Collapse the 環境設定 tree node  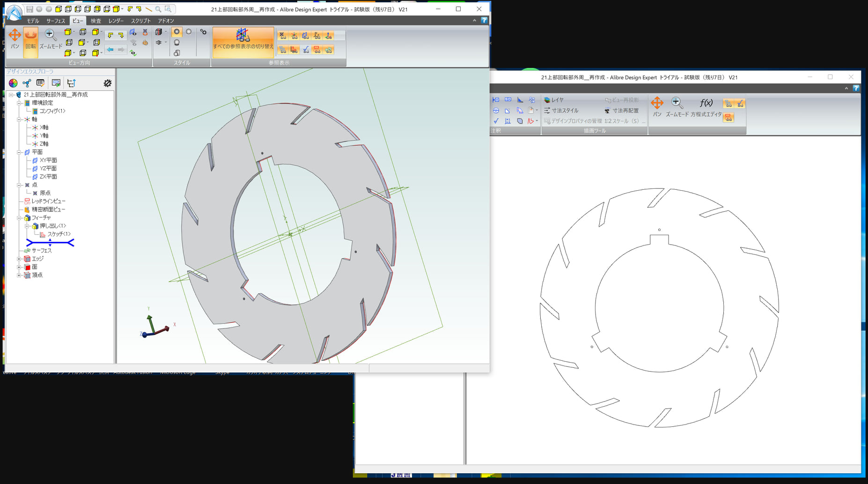(19, 103)
